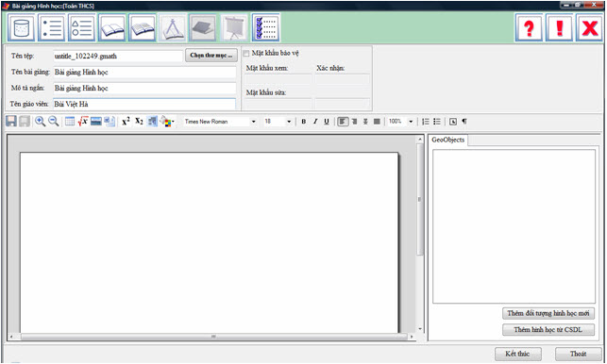This screenshot has width=607, height=364.
Task: Open the first open-book icon
Action: click(112, 27)
